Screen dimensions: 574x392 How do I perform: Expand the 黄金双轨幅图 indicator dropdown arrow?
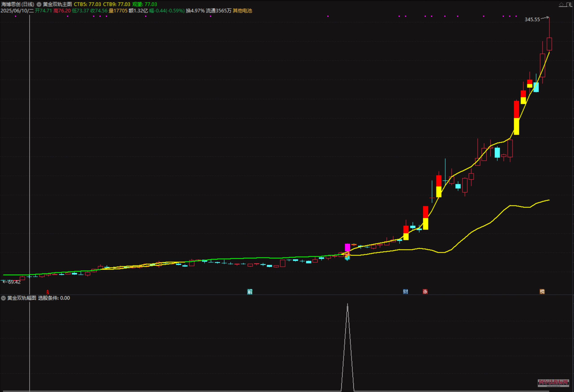tap(3, 298)
